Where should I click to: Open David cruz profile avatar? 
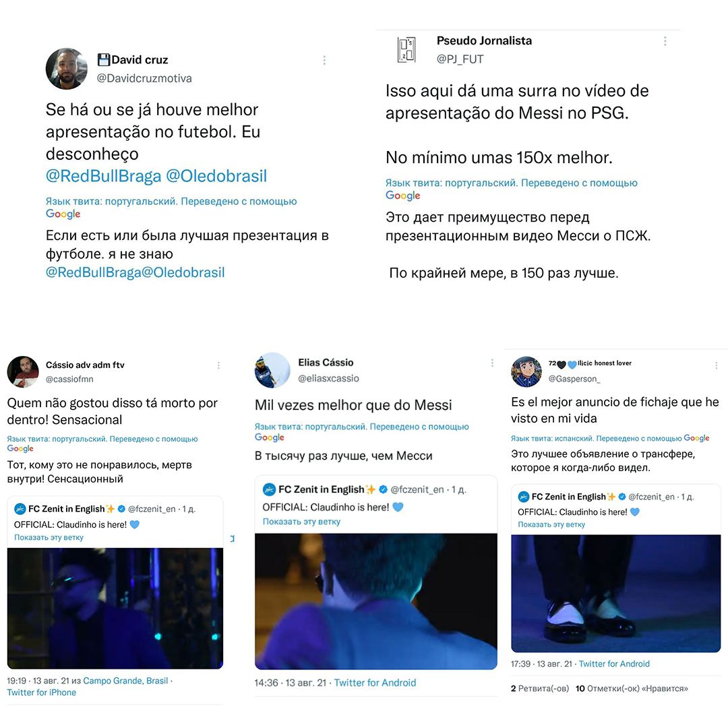tap(66, 69)
